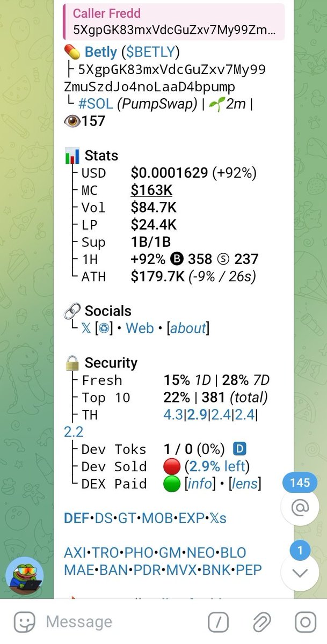Tap the paperclip attachment icon

click(261, 622)
